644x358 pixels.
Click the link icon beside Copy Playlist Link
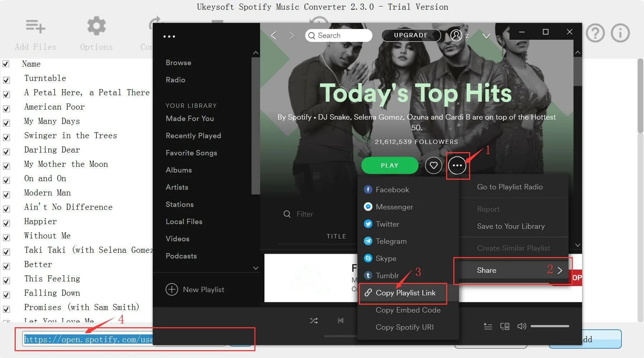pos(368,293)
